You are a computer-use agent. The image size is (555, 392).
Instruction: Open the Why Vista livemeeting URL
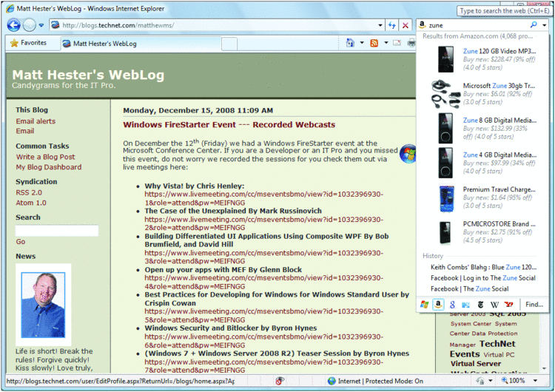pyautogui.click(x=263, y=198)
